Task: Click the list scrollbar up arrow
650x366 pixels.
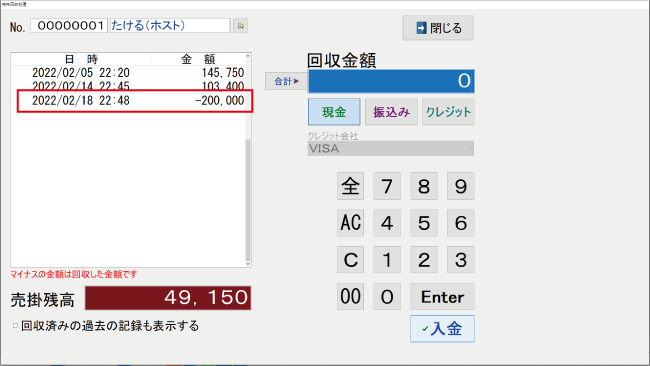Action: [x=248, y=56]
